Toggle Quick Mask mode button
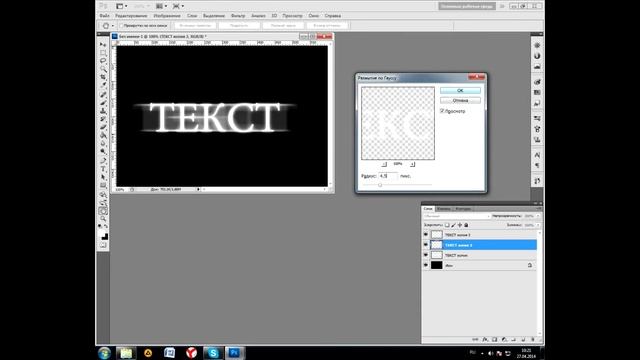Image resolution: width=640 pixels, height=360 pixels. (x=103, y=245)
